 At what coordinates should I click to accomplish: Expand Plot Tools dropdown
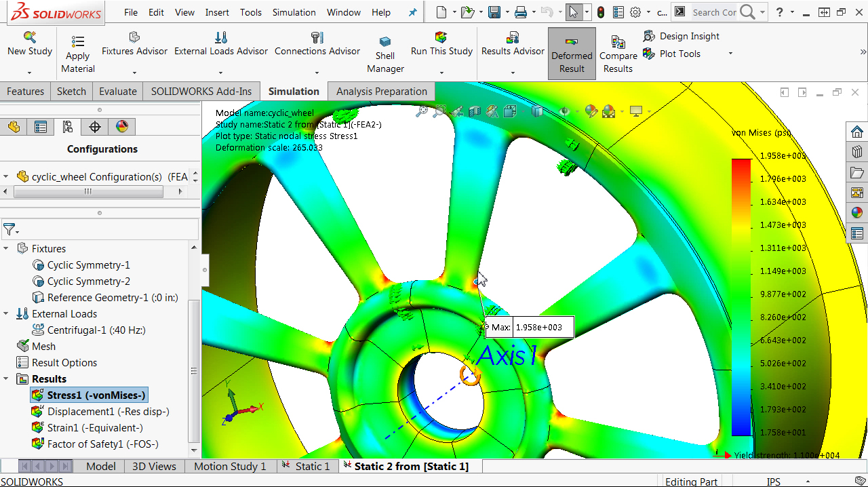tap(730, 54)
